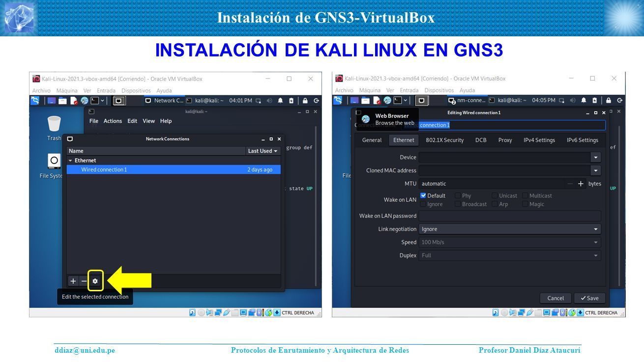Click the Cancel button

[556, 298]
